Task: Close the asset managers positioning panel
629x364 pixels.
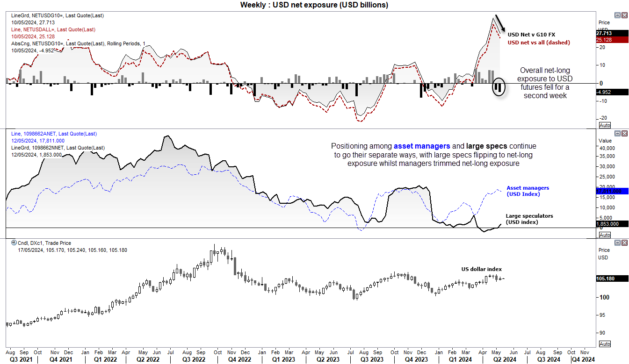Action: (x=624, y=133)
